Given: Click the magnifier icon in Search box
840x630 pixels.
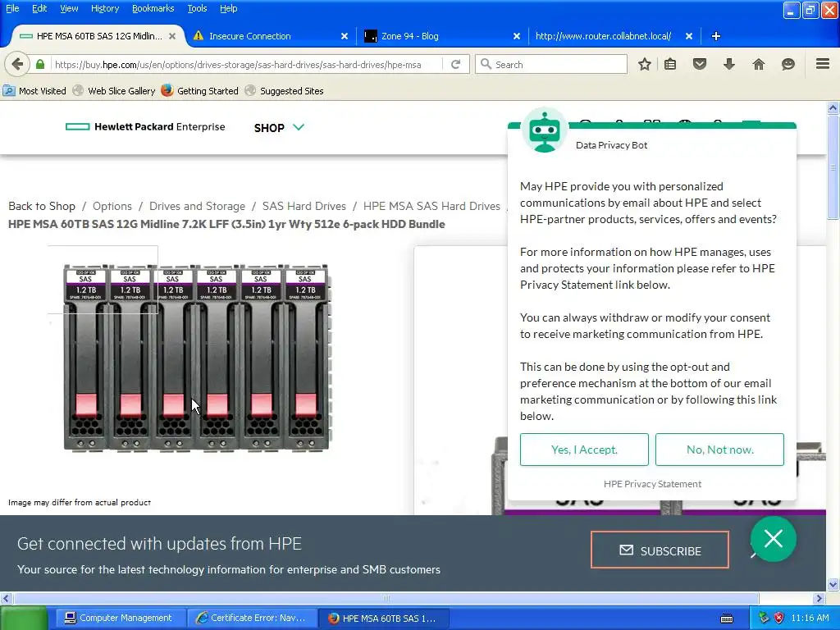Looking at the screenshot, I should click(x=486, y=64).
